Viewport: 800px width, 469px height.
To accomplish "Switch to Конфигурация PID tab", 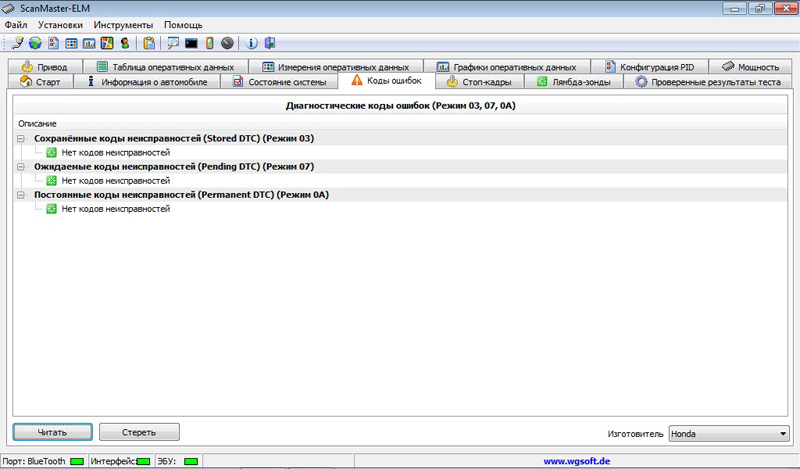I will click(649, 67).
